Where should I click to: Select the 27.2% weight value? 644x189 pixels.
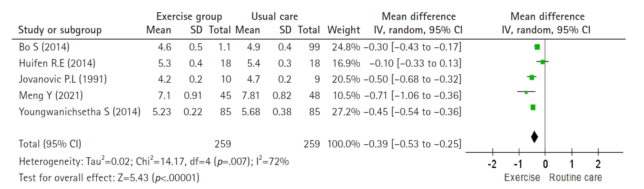tap(346, 112)
